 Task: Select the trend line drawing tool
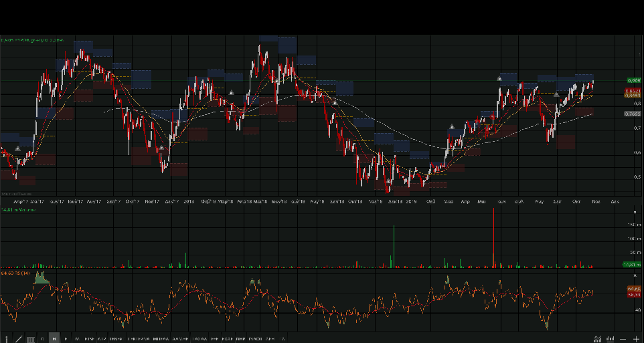pos(18,339)
